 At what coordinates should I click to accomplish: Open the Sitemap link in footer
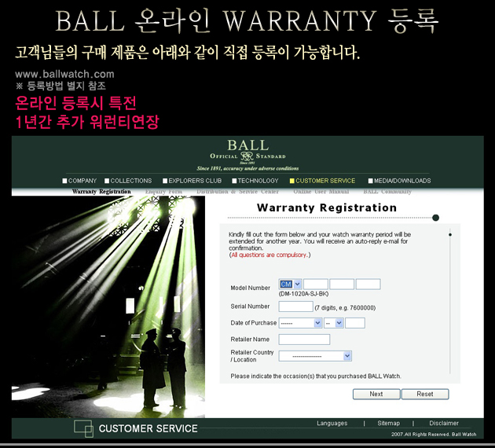tap(389, 423)
